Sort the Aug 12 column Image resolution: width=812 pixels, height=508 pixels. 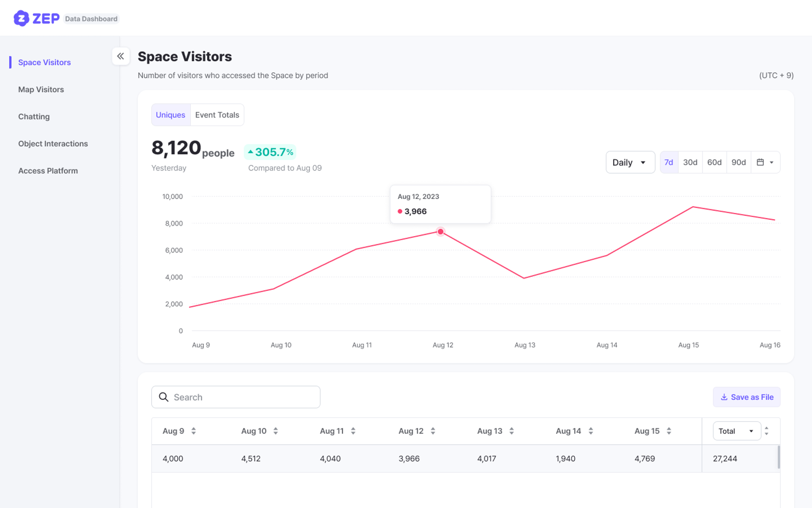click(433, 431)
